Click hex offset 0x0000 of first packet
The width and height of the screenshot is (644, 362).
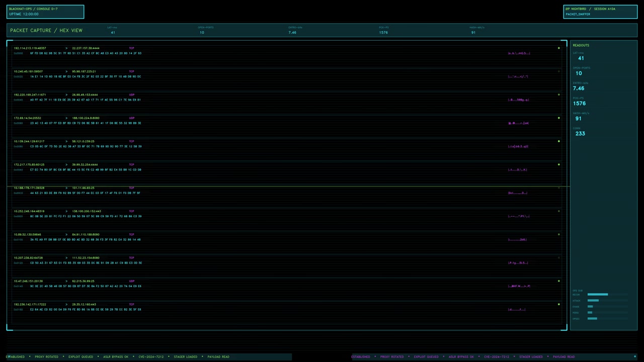click(x=18, y=53)
